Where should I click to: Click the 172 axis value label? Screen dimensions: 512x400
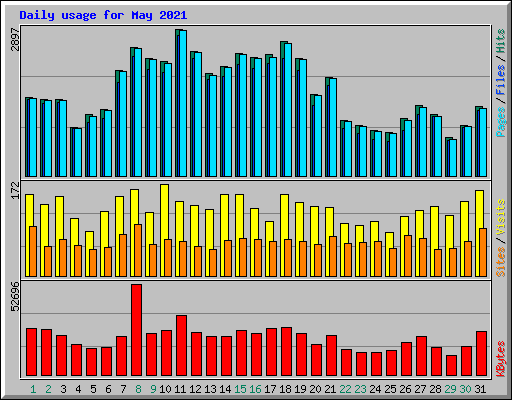15,190
